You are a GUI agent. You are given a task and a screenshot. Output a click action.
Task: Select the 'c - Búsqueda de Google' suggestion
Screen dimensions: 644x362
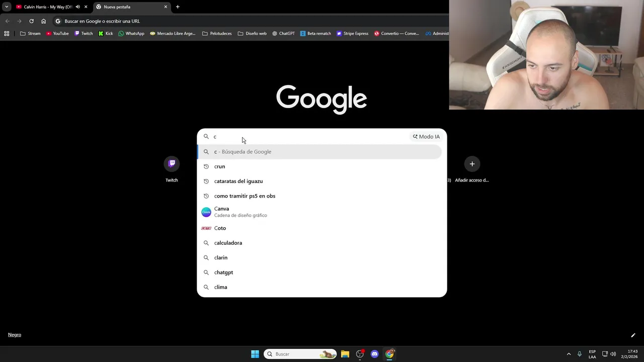click(320, 152)
